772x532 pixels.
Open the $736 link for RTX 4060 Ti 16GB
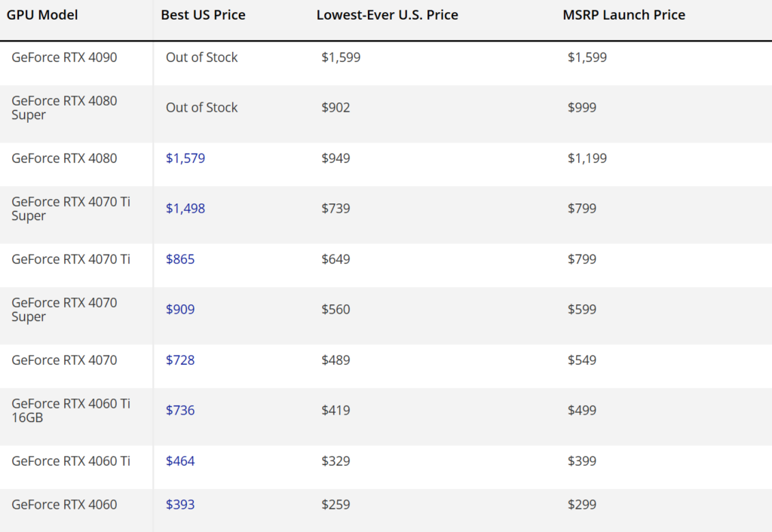tap(179, 410)
